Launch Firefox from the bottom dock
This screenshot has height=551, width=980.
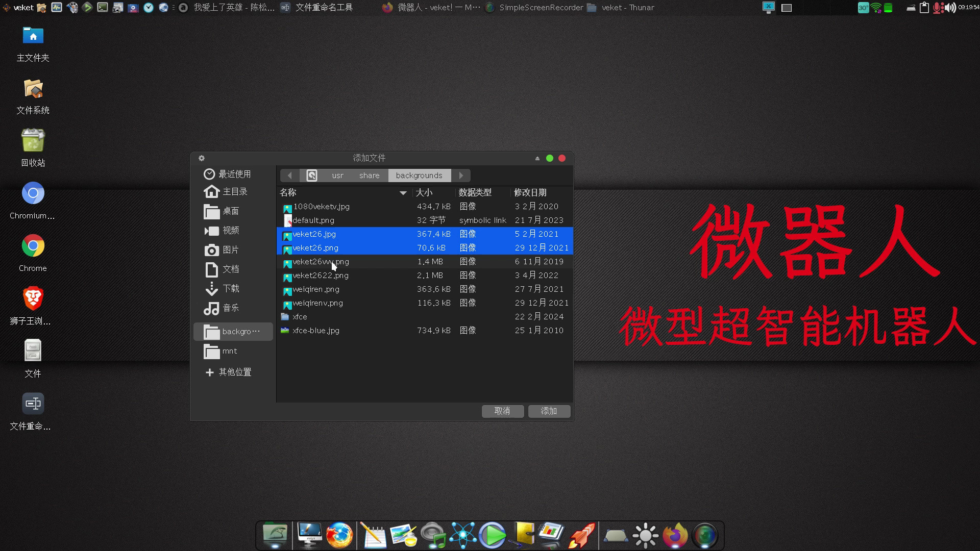tap(339, 536)
